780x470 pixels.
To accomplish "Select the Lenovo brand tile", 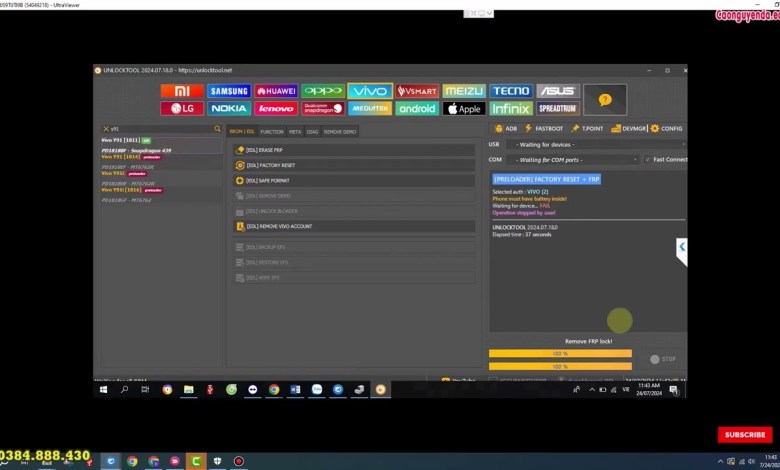I will tap(276, 108).
